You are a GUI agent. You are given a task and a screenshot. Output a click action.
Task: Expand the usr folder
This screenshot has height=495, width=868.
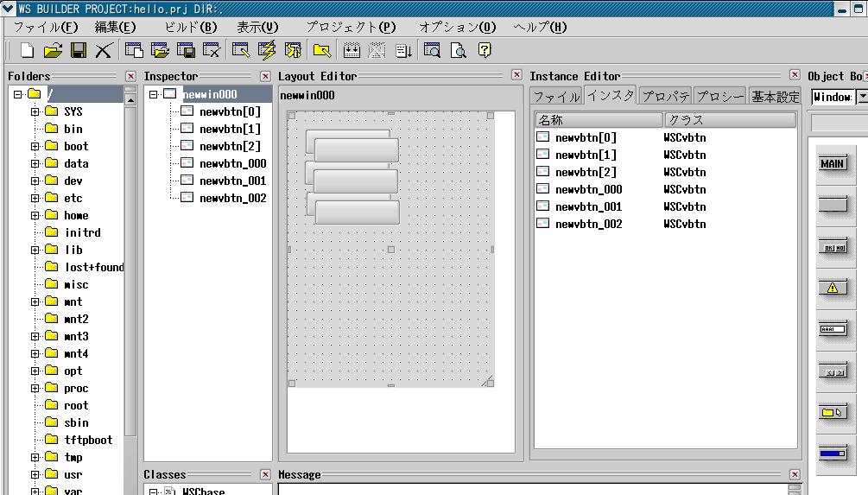[x=35, y=474]
